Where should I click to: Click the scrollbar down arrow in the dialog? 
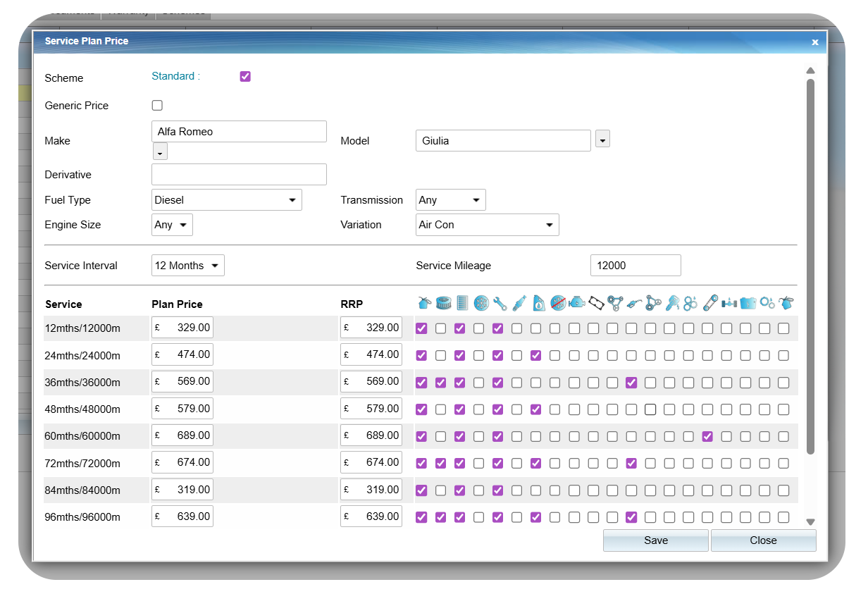pyautogui.click(x=810, y=522)
